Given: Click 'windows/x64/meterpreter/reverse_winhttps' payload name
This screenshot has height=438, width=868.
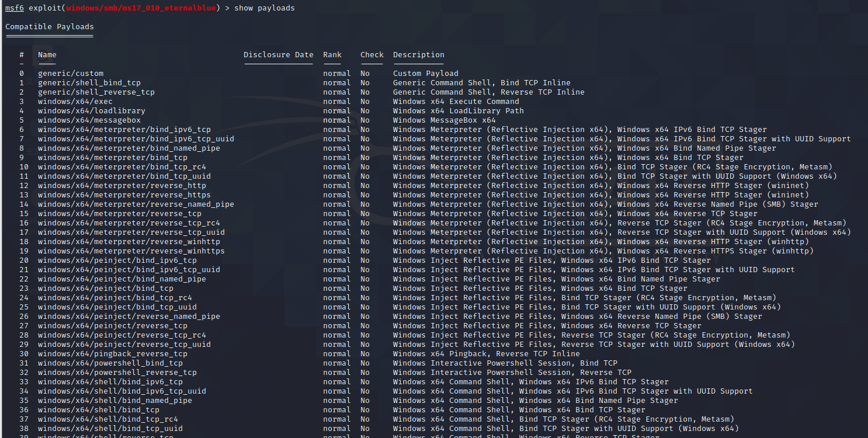Looking at the screenshot, I should click(131, 251).
